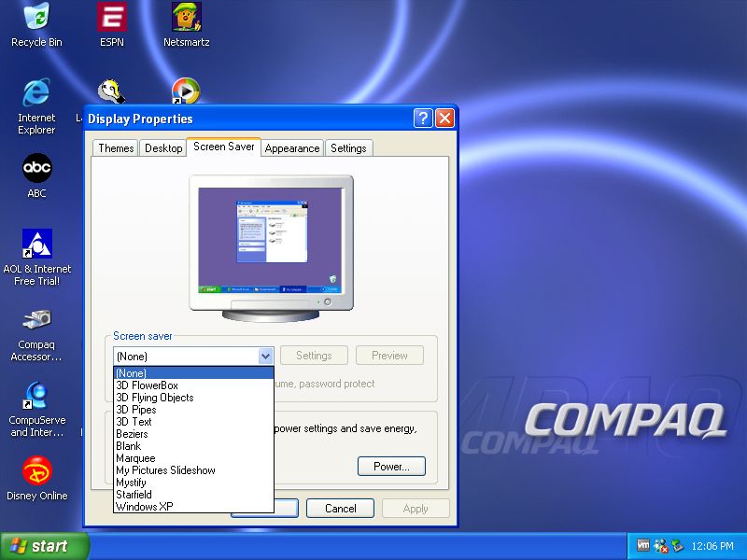Click the Preview button
747x560 pixels.
[389, 356]
